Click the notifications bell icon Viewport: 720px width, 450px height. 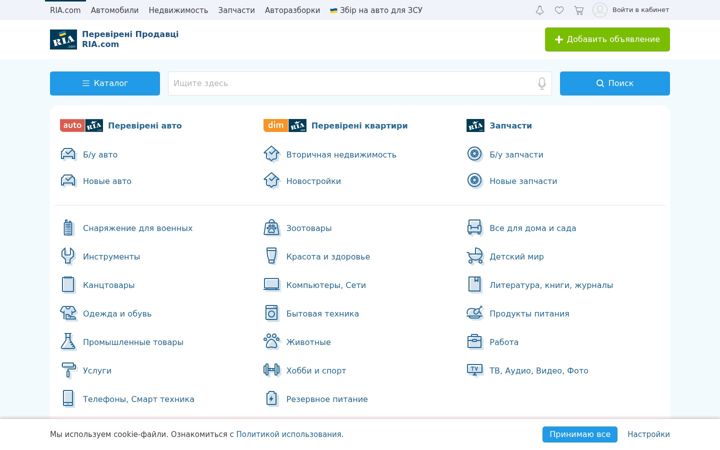click(540, 10)
